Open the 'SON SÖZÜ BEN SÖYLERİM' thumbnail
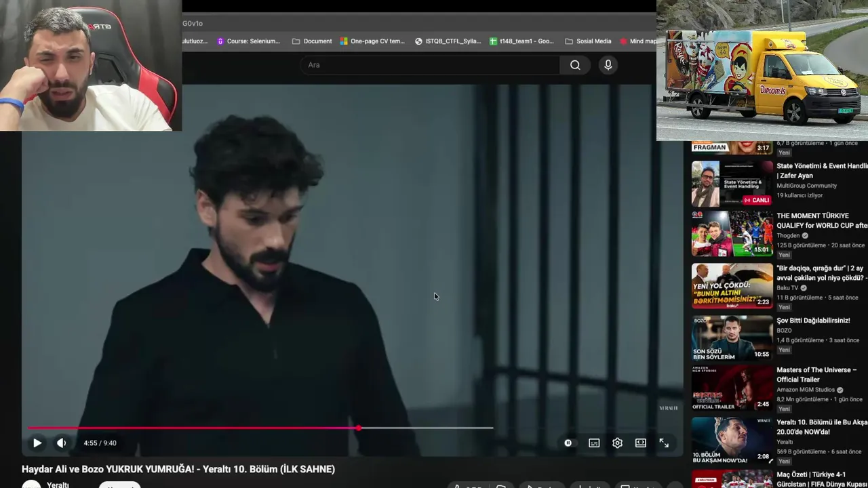The height and width of the screenshot is (488, 868). 732,338
